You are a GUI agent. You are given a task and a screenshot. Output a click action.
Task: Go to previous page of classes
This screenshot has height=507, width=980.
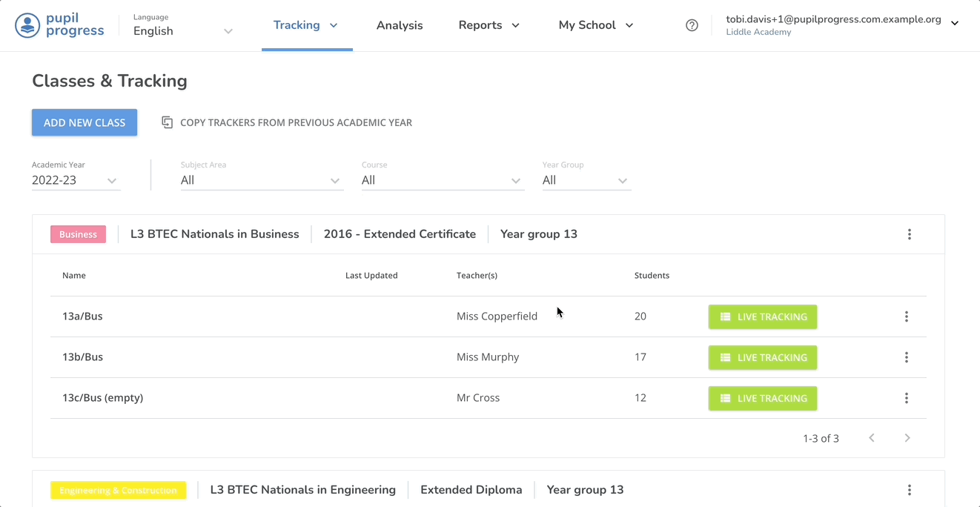pos(872,438)
